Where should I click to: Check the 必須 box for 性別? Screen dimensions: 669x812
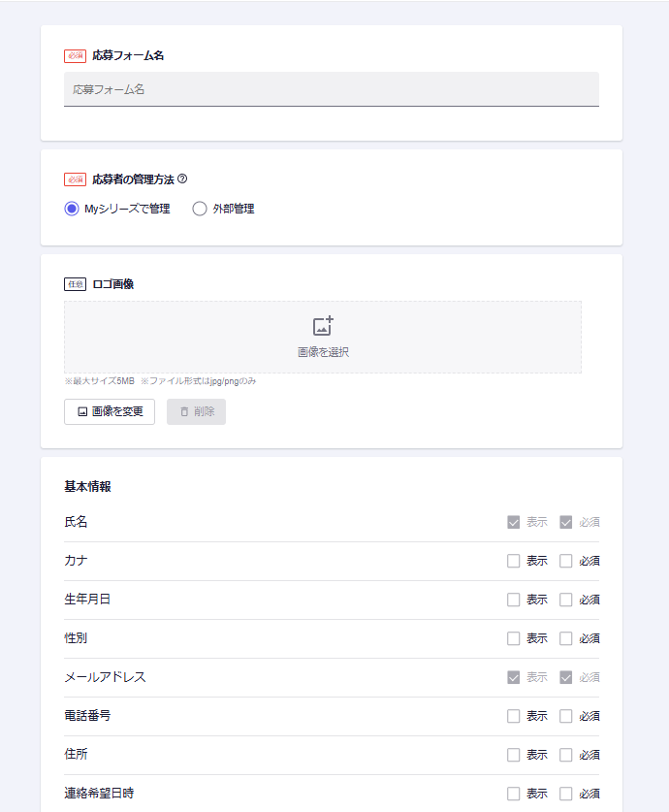566,638
